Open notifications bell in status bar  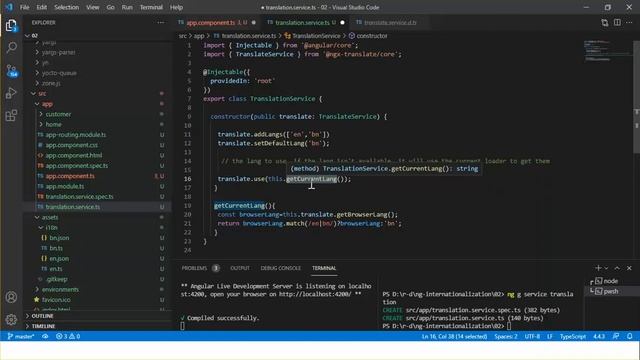[630, 336]
